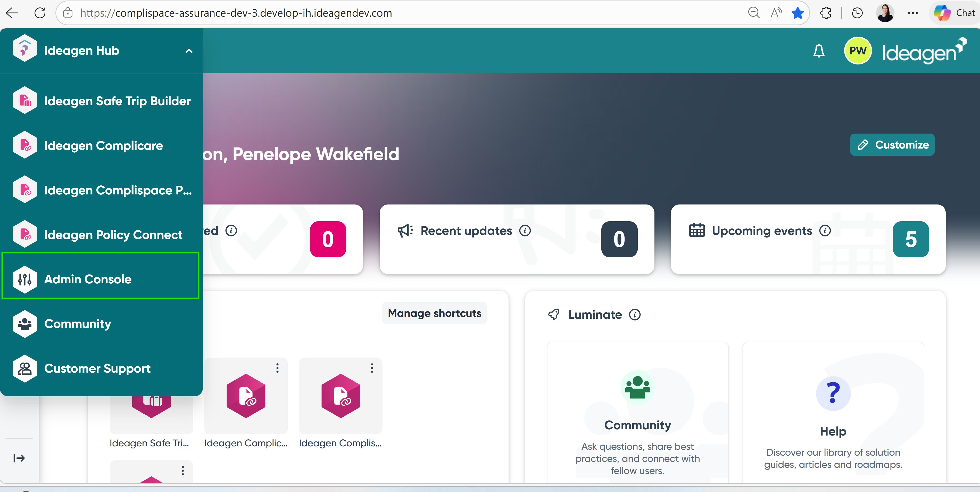Click the Manage shortcuts button
The width and height of the screenshot is (980, 492).
point(435,313)
